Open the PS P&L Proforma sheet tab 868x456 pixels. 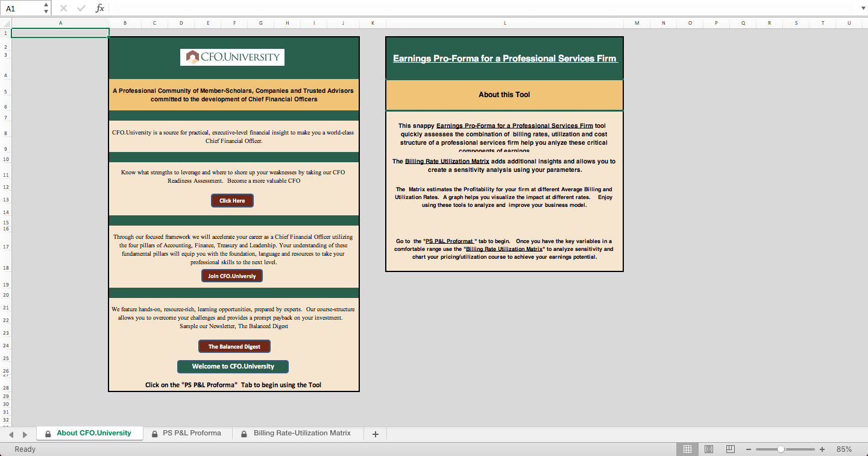pos(187,433)
